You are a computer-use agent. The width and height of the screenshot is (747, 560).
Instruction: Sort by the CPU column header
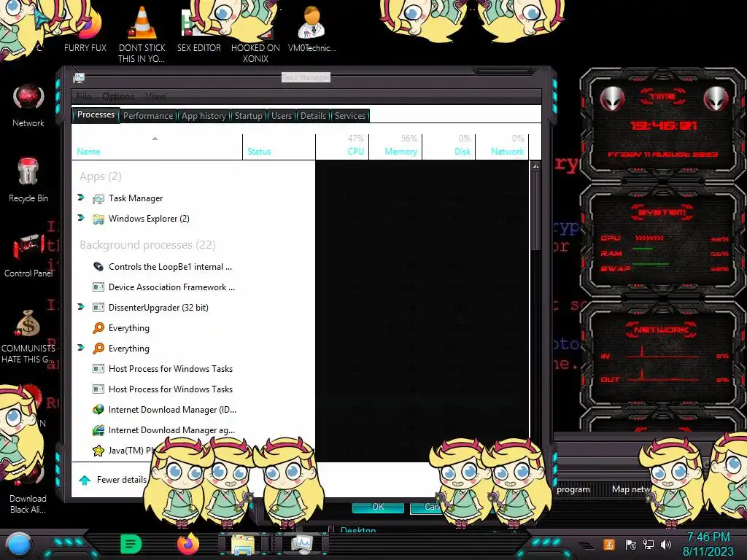tap(342, 147)
